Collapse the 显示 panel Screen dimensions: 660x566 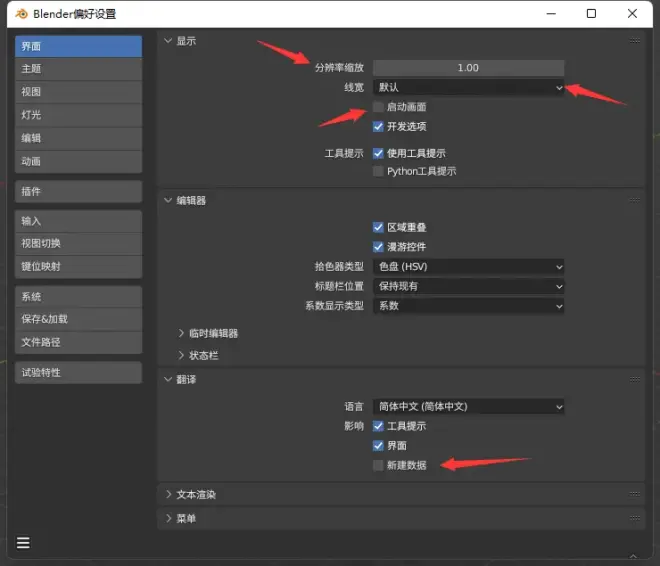tap(168, 41)
